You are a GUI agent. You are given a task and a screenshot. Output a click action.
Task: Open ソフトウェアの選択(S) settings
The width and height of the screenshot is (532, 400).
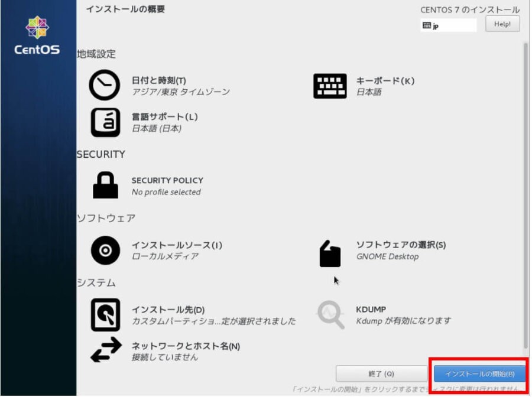click(x=401, y=245)
